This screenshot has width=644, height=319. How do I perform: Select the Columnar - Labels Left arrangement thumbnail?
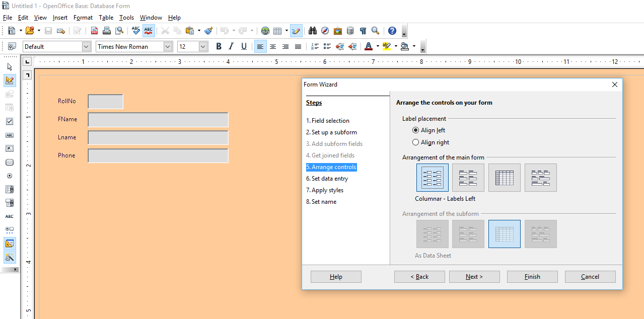click(432, 177)
